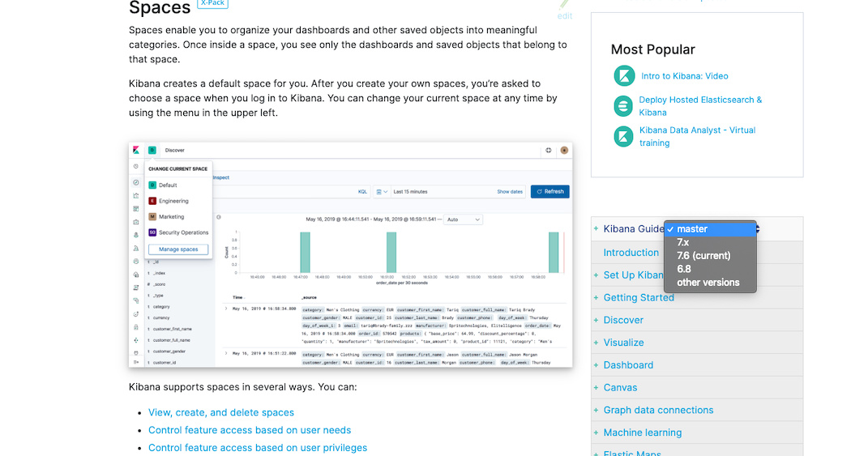Click the green D space avatar beside Discover
The image size is (868, 456).
152,150
